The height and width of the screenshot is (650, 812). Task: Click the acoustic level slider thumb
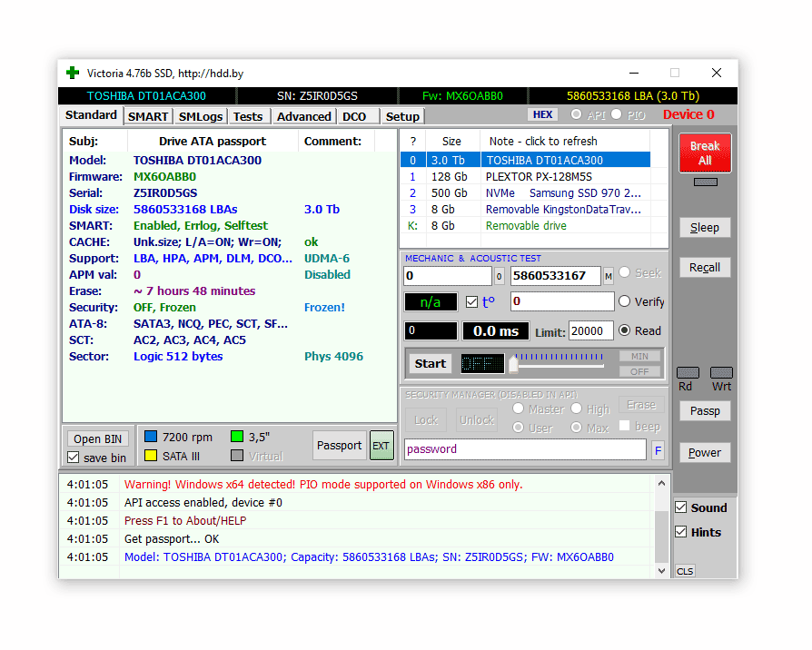[x=513, y=364]
